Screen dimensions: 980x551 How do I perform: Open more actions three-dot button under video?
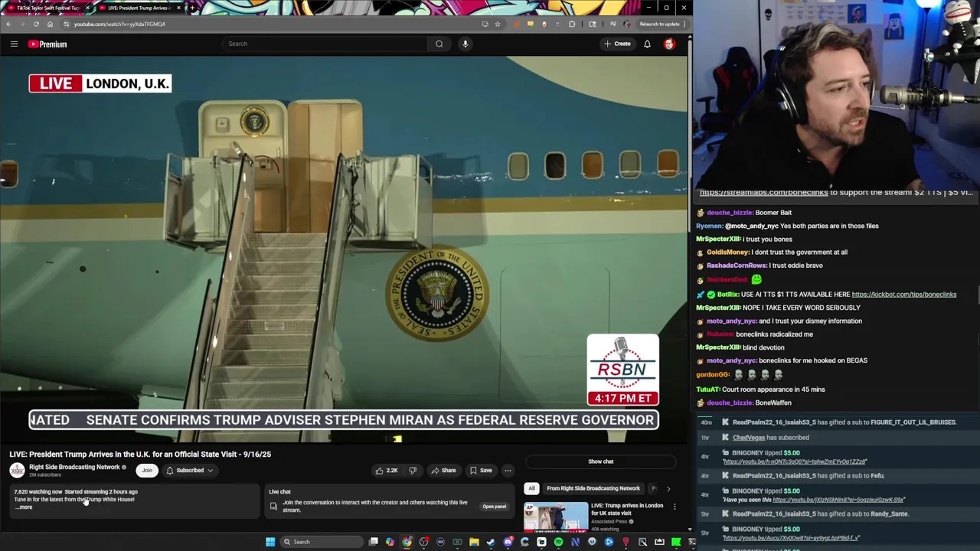[x=508, y=471]
